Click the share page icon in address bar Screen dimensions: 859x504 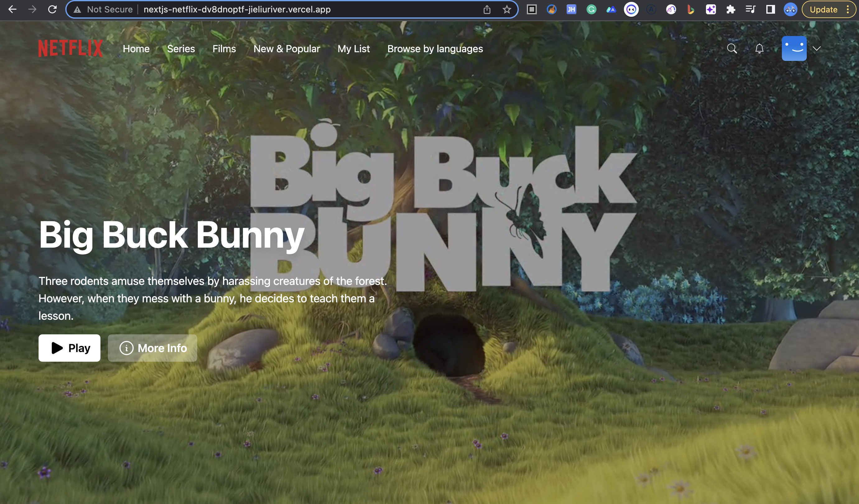tap(487, 10)
